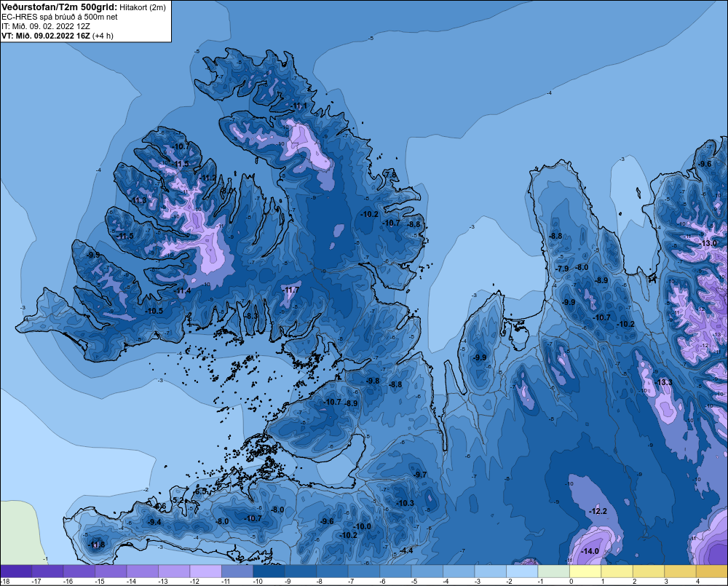Click the -13.0 temperature label
Image resolution: width=728 pixels, height=586 pixels.
708,243
